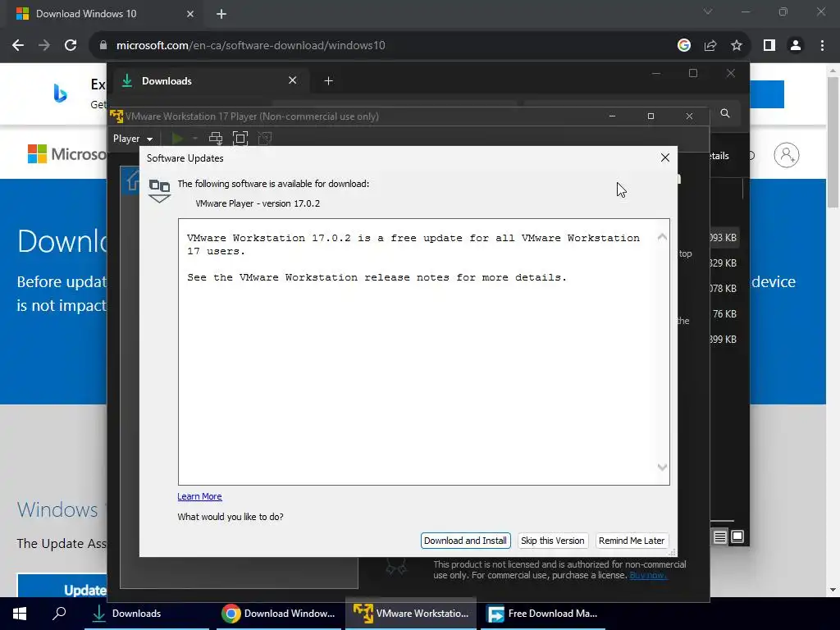Switch to Downloads taskbar item
The height and width of the screenshot is (630, 840).
(147, 614)
